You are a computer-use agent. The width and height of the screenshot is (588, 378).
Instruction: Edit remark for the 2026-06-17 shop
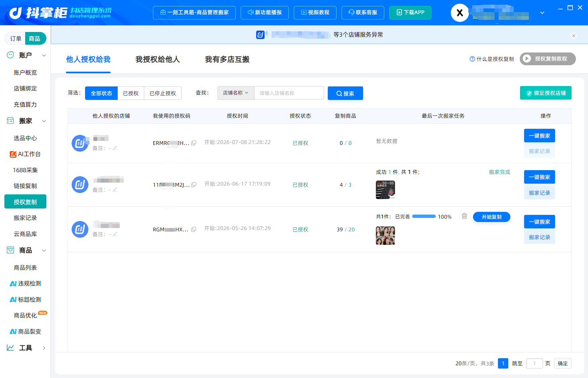coord(115,190)
